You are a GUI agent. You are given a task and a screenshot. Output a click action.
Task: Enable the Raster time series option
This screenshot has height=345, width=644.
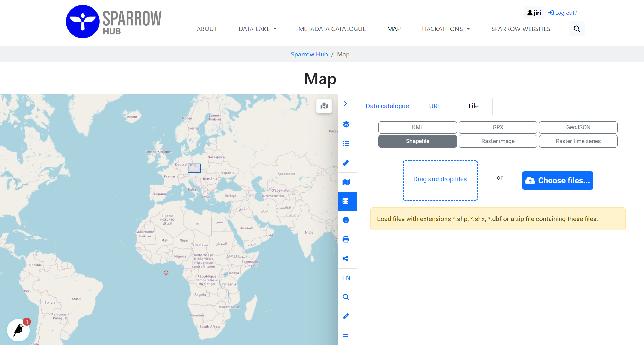(578, 141)
